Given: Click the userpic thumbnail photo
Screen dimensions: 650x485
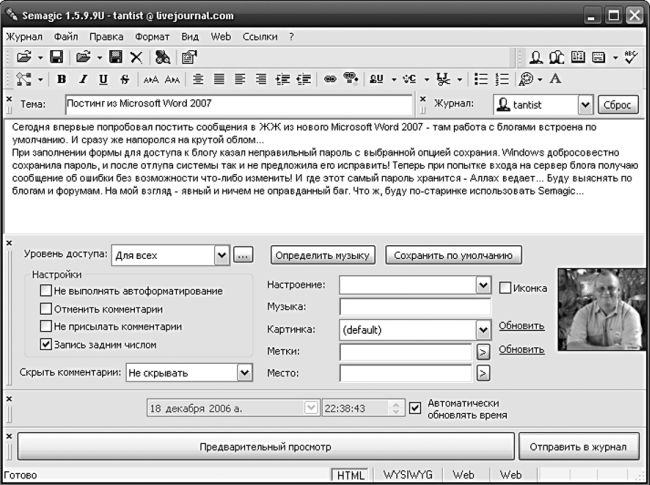Looking at the screenshot, I should (x=601, y=309).
